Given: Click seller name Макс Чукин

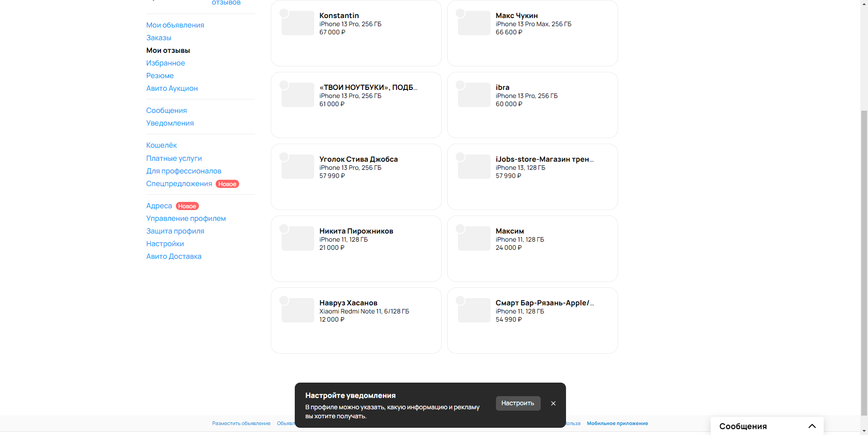Looking at the screenshot, I should (517, 15).
